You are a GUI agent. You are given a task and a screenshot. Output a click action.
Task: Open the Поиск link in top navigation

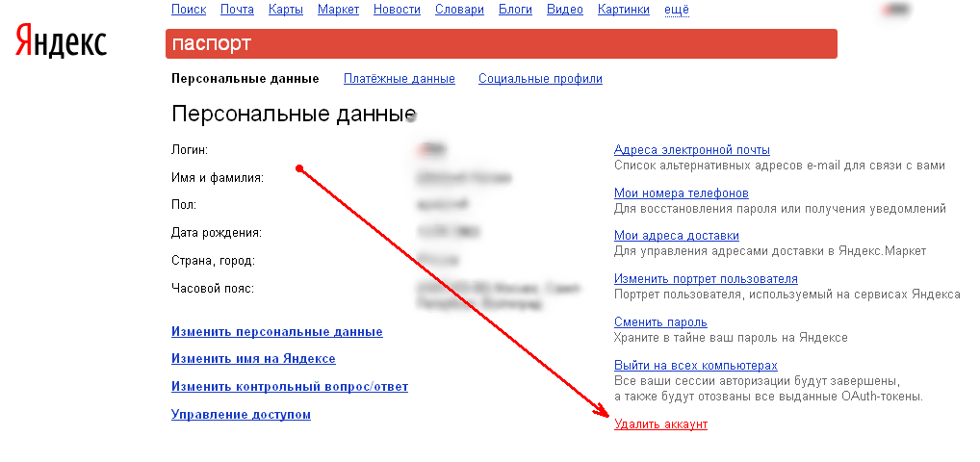coord(189,10)
